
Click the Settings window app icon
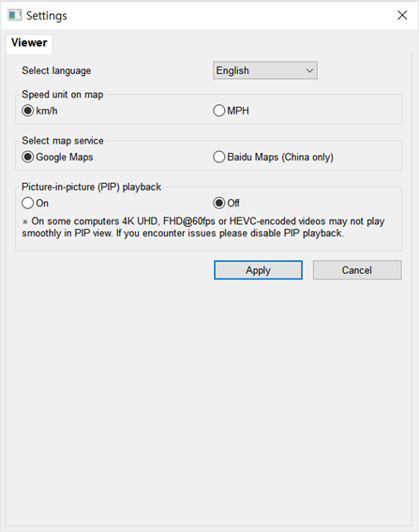click(15, 15)
